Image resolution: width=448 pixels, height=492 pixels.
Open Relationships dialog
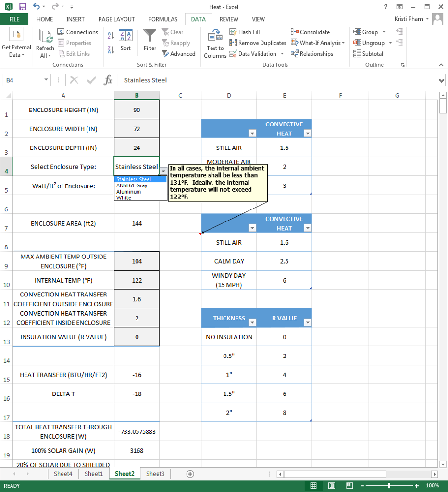click(312, 54)
